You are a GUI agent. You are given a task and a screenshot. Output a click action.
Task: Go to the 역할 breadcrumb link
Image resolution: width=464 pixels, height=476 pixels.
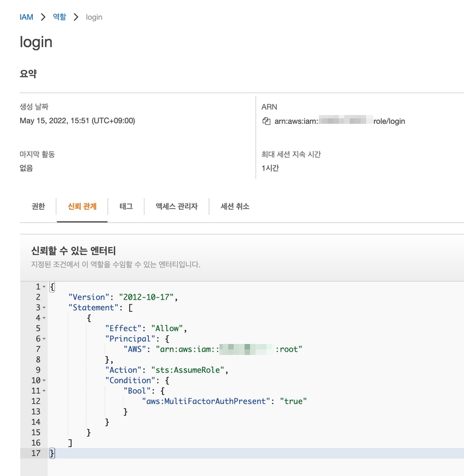(x=59, y=17)
